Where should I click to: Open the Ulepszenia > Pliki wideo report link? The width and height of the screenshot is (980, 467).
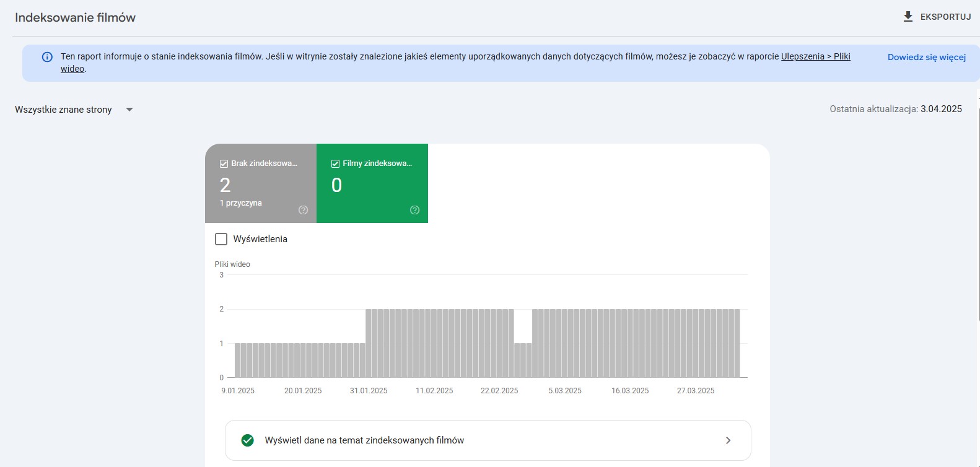coord(815,56)
